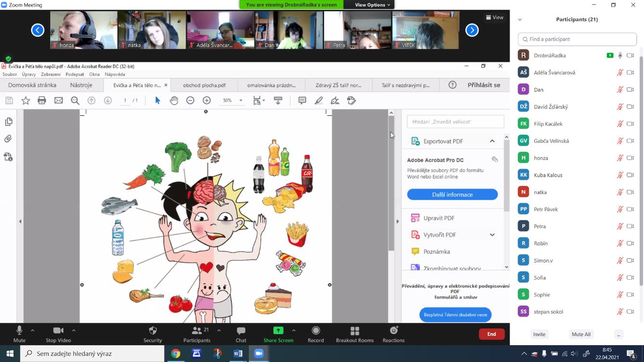
Task: Click the Find a participant search field
Action: tap(577, 39)
